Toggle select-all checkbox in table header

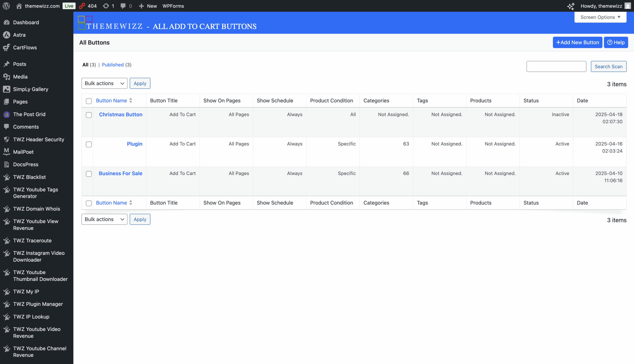pos(89,101)
